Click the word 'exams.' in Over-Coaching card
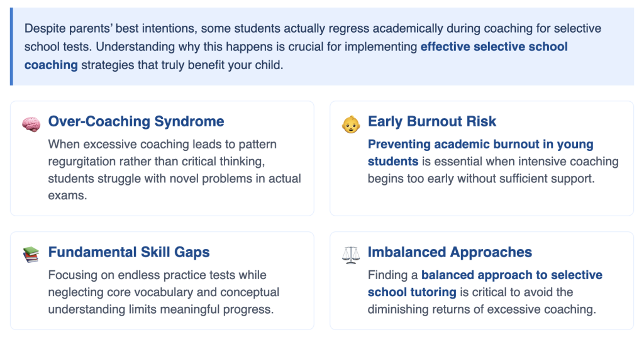 click(x=67, y=196)
